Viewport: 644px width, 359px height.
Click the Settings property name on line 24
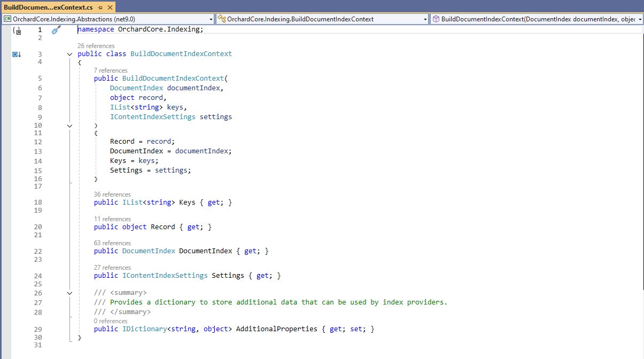[228, 276]
